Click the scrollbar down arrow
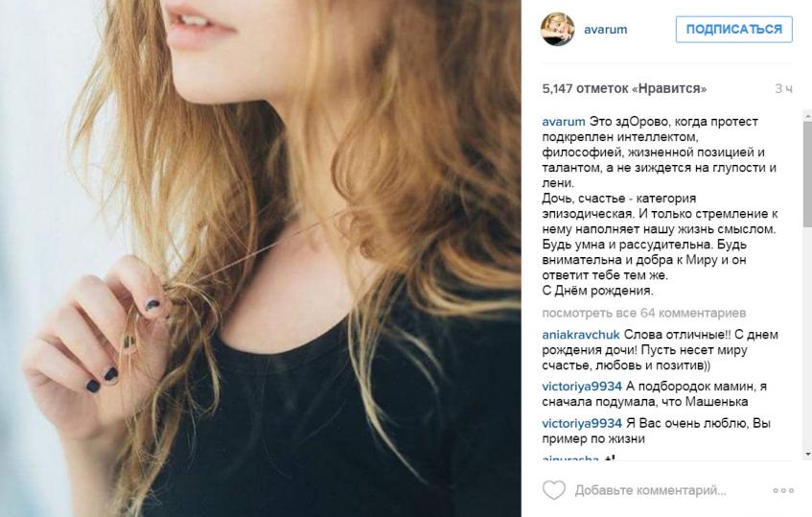Image resolution: width=812 pixels, height=517 pixels. pyautogui.click(x=807, y=455)
